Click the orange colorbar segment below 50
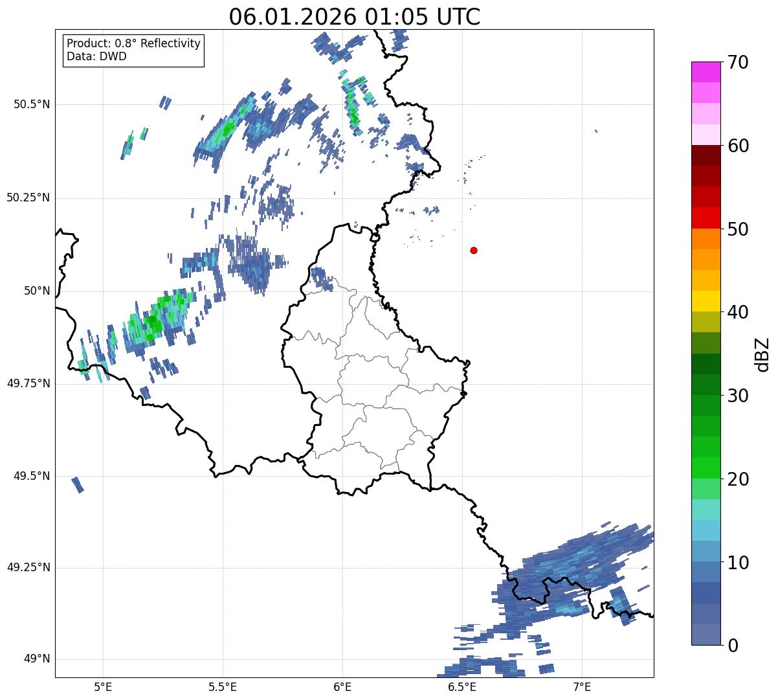This screenshot has height=700, width=778. tap(706, 238)
